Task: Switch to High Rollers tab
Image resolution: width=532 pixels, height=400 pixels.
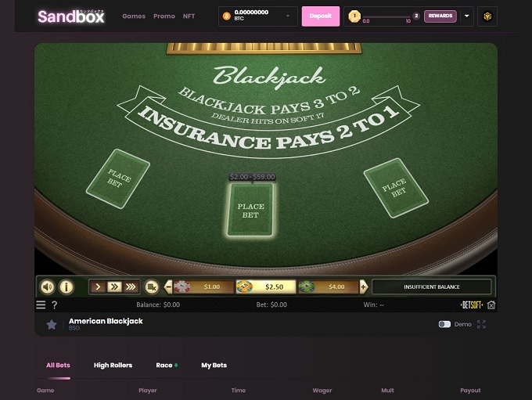Action: tap(113, 366)
